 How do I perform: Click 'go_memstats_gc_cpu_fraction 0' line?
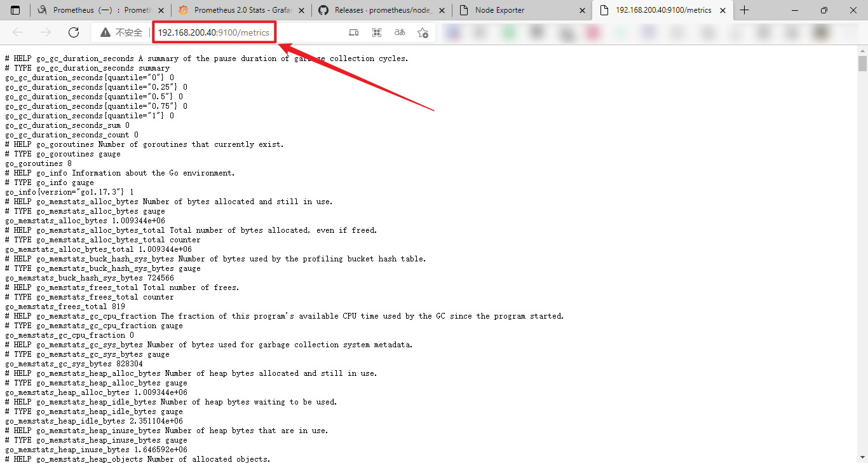click(69, 335)
